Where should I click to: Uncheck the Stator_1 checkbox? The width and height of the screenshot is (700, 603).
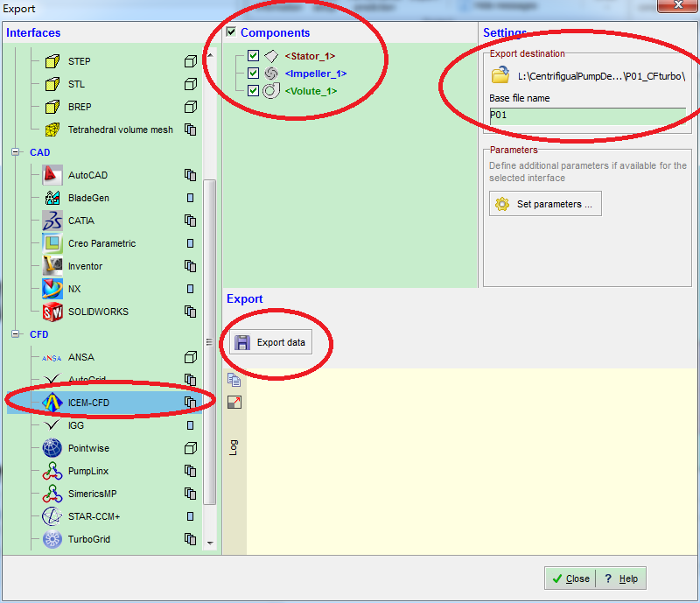254,55
